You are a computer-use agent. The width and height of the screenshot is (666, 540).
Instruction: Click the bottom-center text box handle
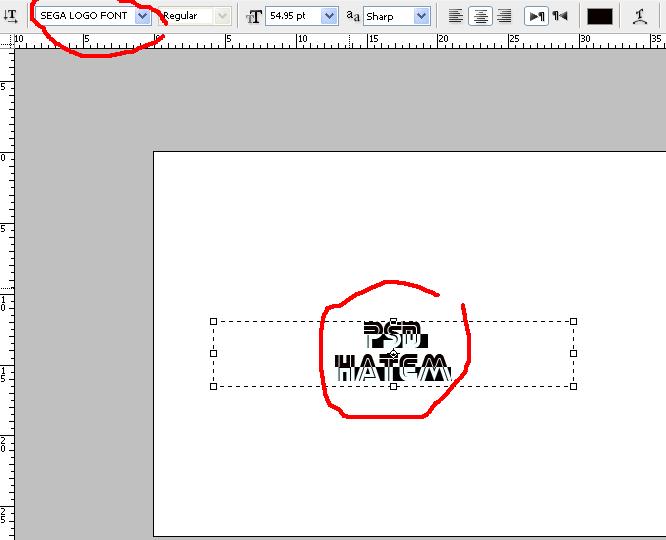pyautogui.click(x=393, y=386)
